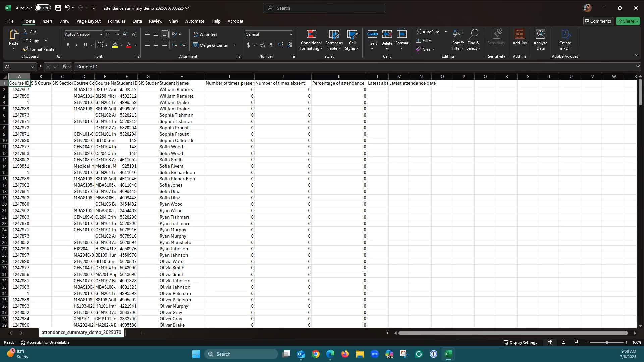Toggle Wrap Text
644x362 pixels.
[x=205, y=34]
